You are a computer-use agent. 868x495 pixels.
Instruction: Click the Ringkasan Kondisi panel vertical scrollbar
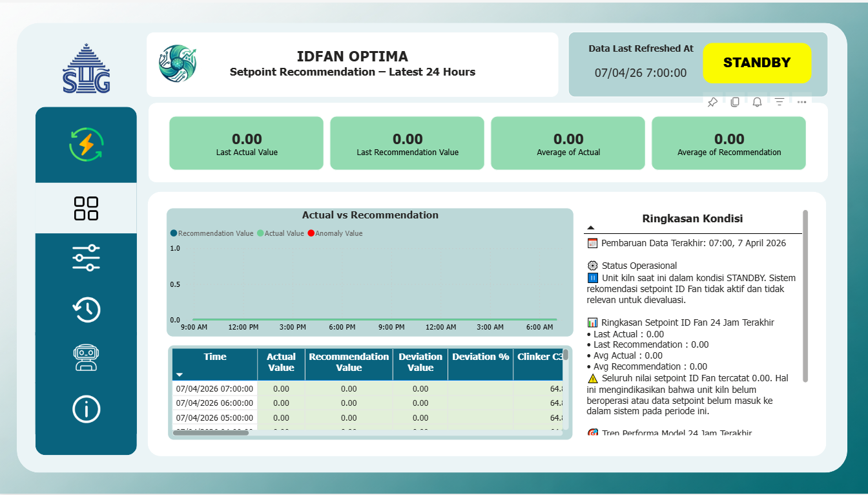click(x=805, y=296)
